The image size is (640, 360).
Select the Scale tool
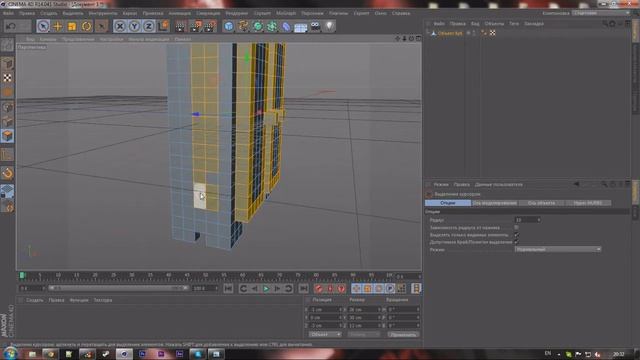72,27
